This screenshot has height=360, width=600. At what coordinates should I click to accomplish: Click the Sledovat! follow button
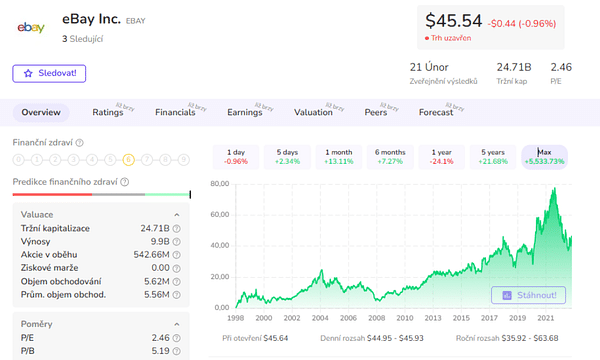(x=49, y=73)
